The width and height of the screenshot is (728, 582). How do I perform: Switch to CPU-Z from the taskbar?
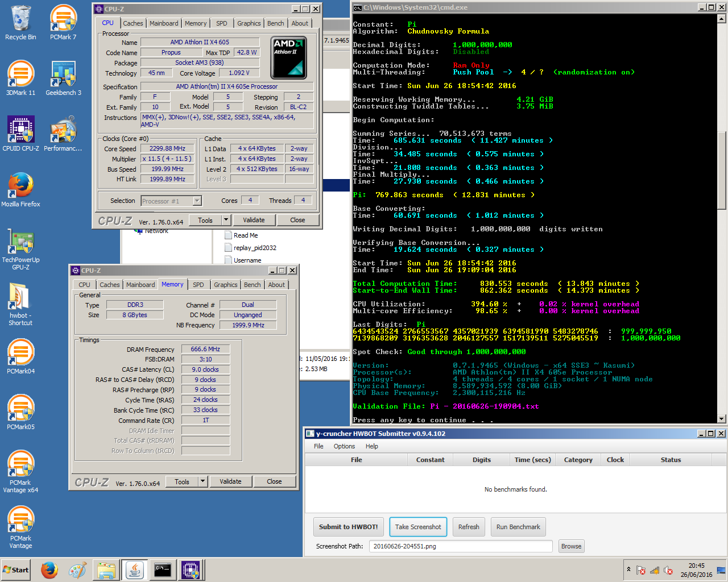[x=191, y=570]
